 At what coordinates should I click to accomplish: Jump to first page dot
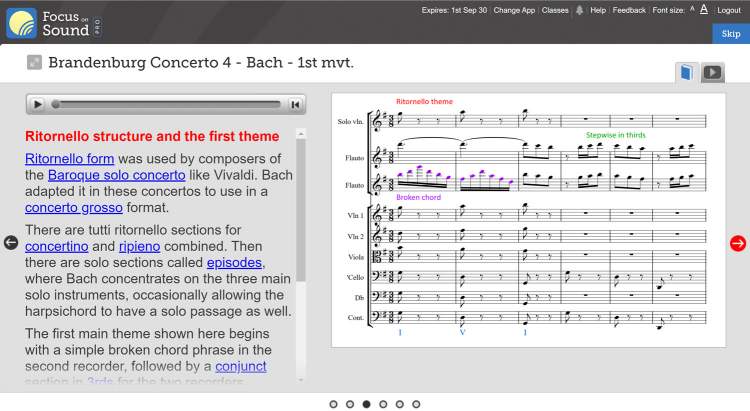tap(333, 404)
